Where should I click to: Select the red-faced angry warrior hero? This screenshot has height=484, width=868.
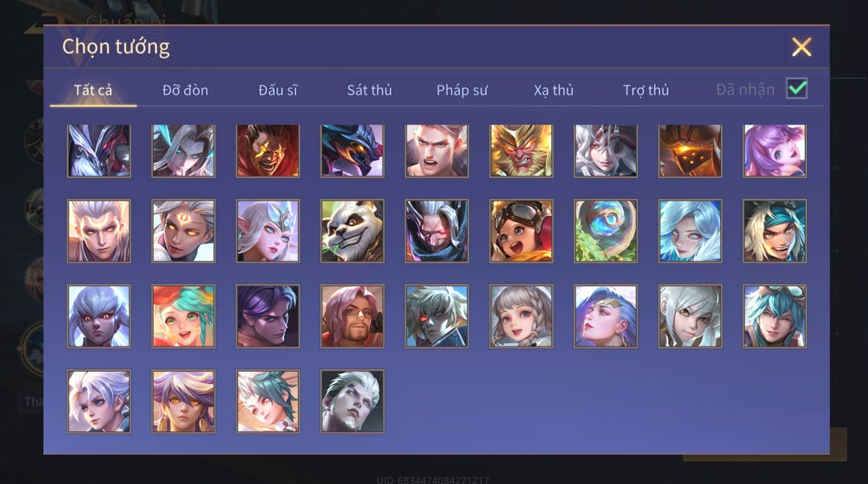tap(268, 150)
